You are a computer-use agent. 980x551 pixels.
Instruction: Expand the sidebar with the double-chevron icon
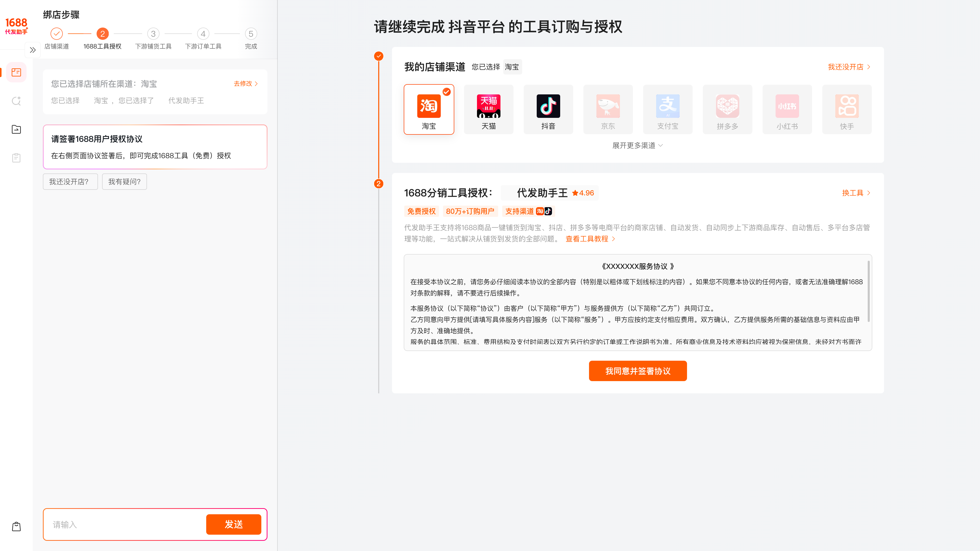[x=33, y=50]
